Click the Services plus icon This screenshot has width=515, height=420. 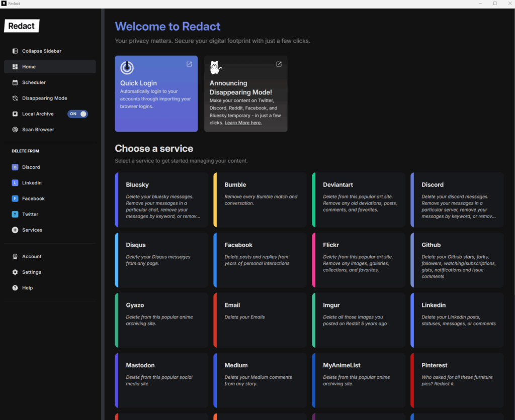point(15,230)
